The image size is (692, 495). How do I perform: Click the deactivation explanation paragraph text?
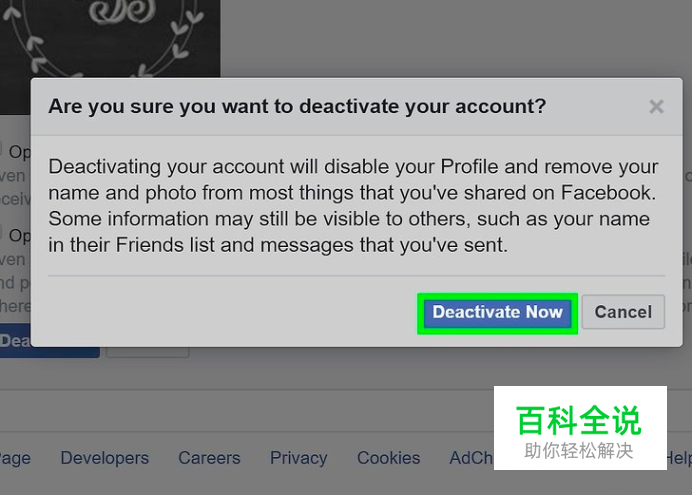pyautogui.click(x=353, y=206)
